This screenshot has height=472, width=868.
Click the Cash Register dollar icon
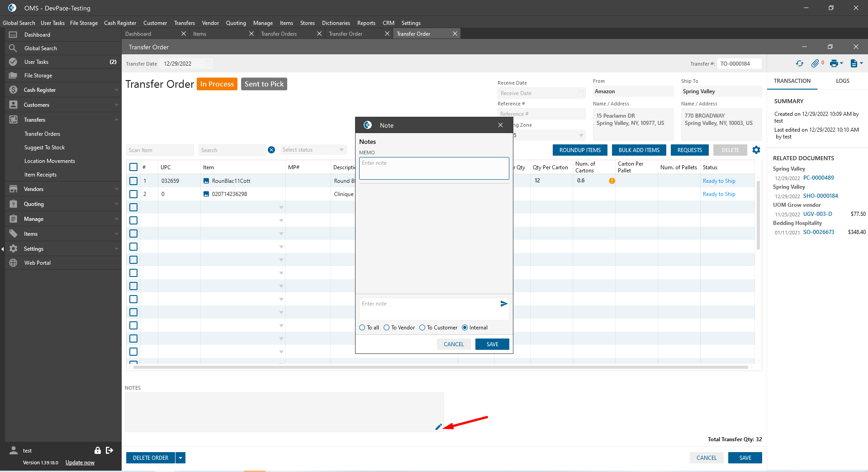13,90
